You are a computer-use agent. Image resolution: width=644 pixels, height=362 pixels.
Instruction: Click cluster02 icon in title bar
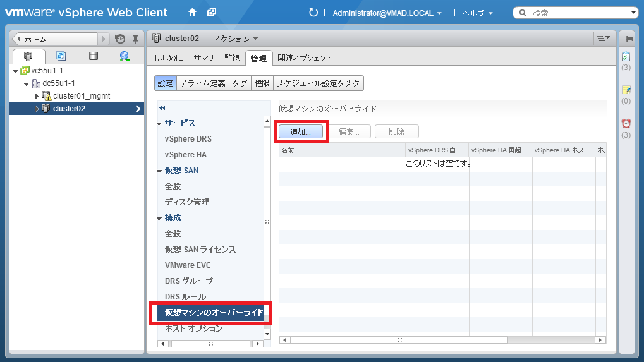tap(156, 39)
